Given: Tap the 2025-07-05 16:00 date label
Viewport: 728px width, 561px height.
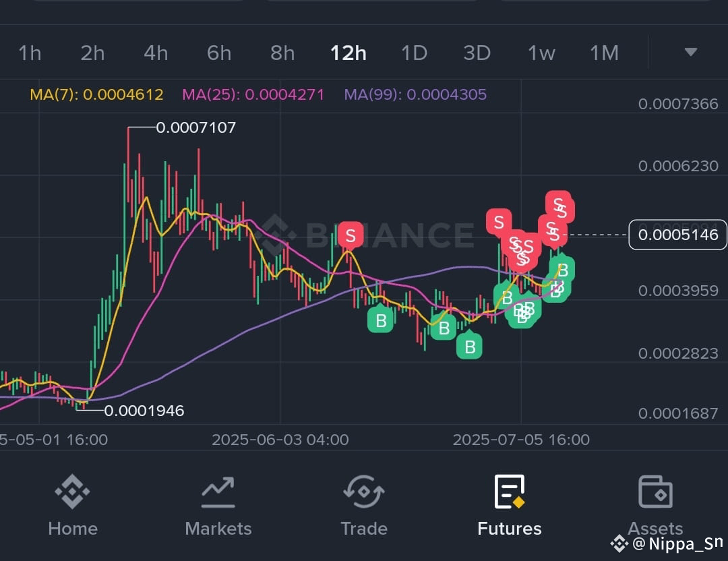Looking at the screenshot, I should pos(521,440).
